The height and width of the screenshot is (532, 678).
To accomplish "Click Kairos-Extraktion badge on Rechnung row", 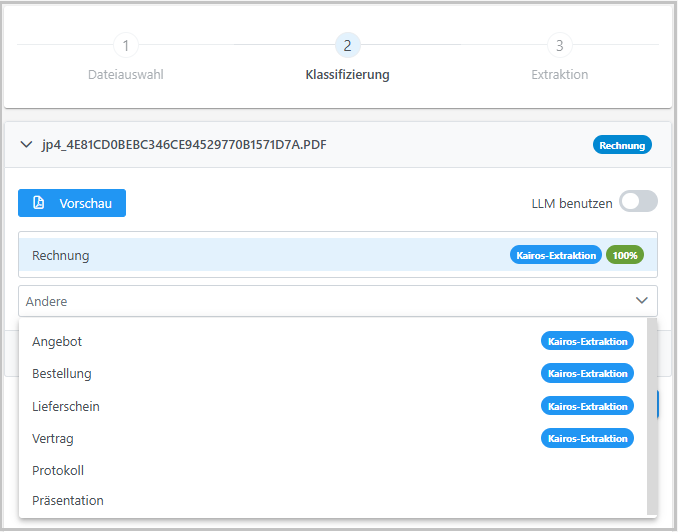I will [556, 255].
